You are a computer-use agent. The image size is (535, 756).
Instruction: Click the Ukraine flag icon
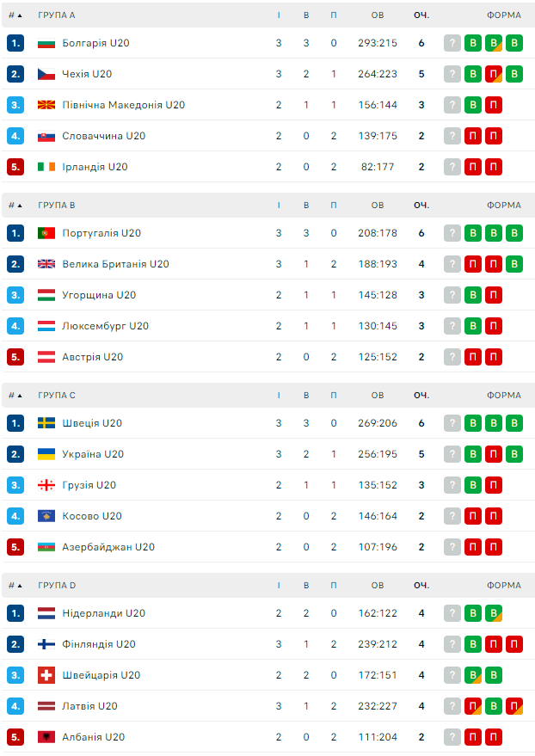click(x=46, y=454)
